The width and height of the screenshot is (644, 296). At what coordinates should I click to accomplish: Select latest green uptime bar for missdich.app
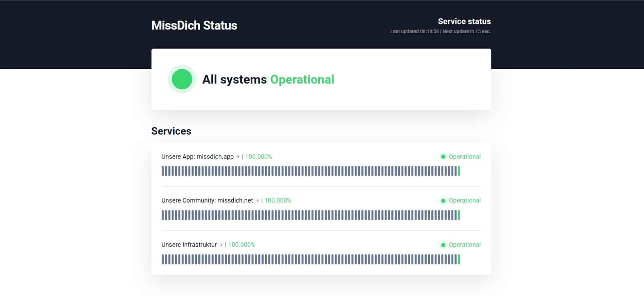pos(459,171)
